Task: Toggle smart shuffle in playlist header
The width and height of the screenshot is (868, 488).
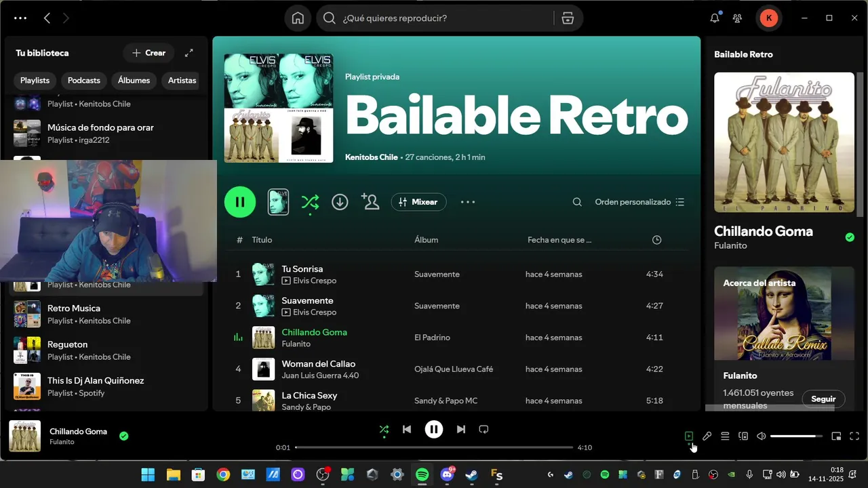Action: pyautogui.click(x=310, y=202)
